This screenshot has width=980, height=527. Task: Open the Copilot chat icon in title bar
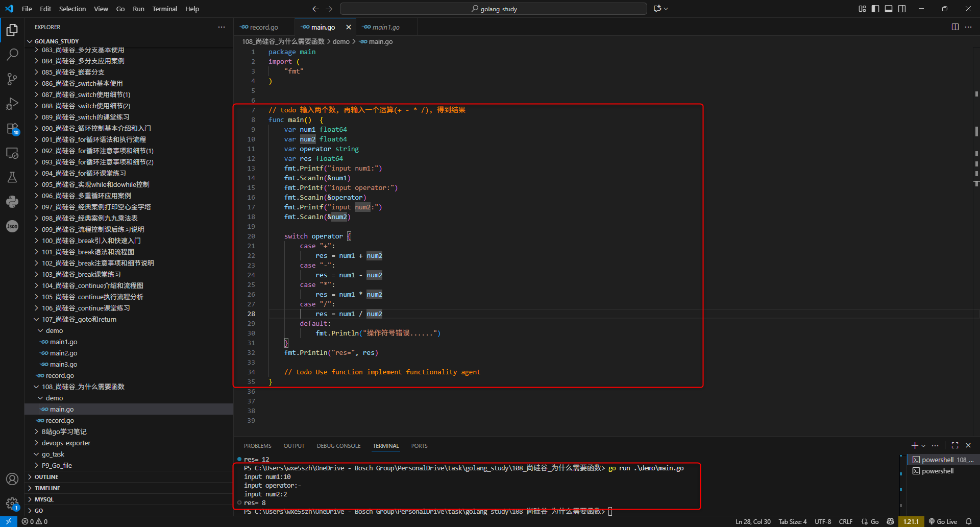(x=658, y=9)
